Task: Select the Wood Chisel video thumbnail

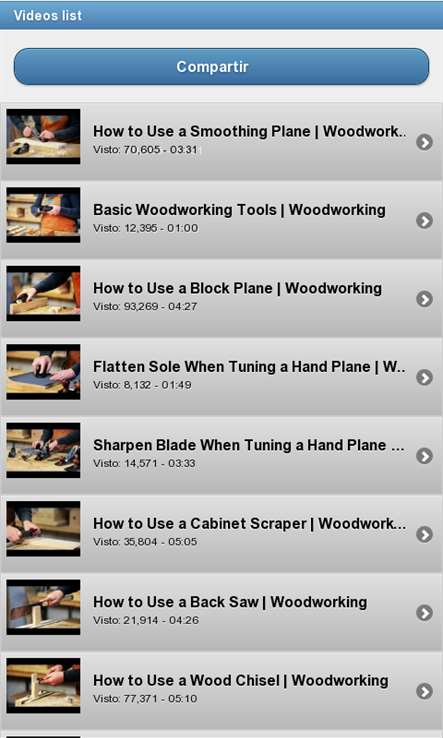Action: pyautogui.click(x=43, y=686)
